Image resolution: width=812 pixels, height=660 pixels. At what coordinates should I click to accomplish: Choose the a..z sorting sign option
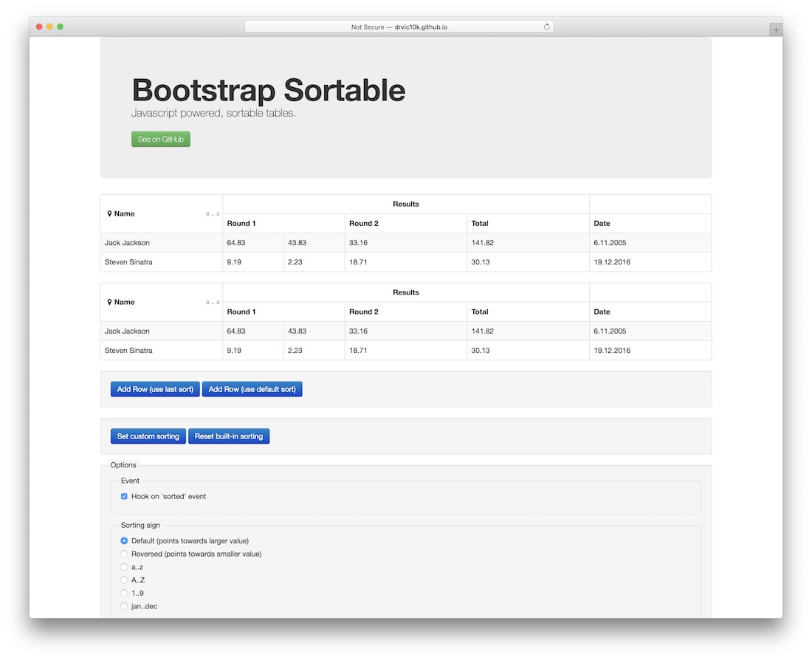(124, 567)
